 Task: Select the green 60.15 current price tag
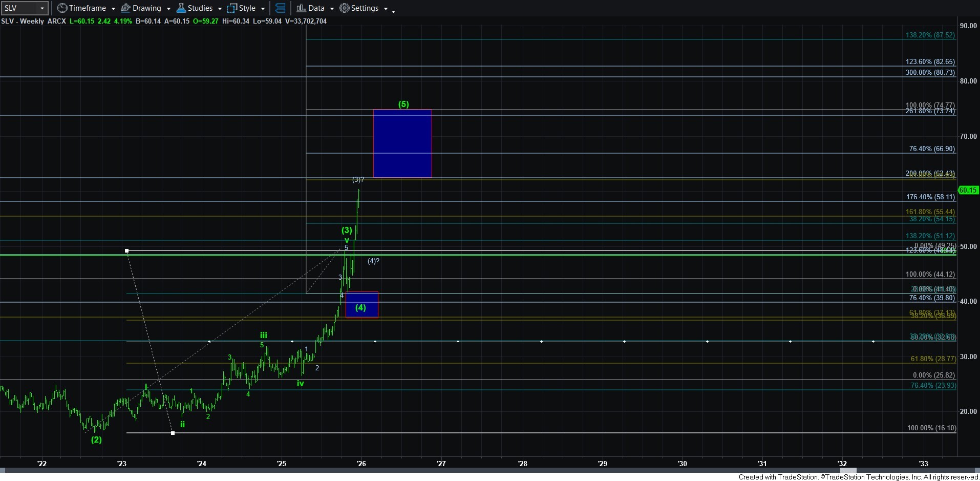[x=968, y=190]
